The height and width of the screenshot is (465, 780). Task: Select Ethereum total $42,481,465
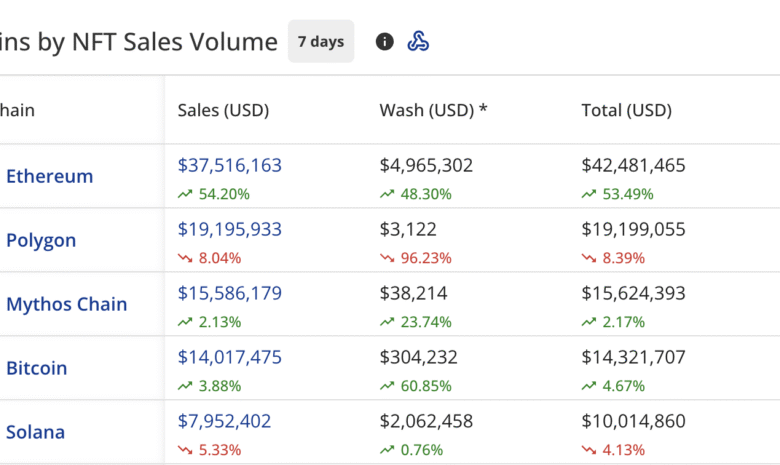point(633,165)
